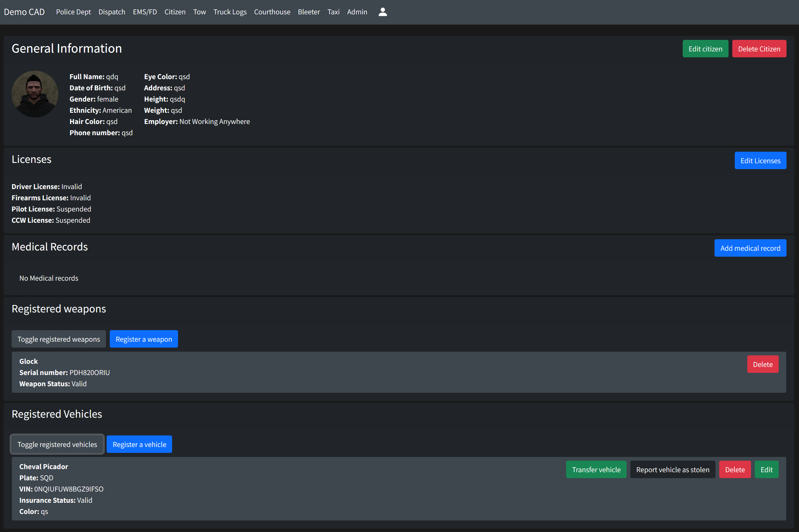Screen dimensions: 799x532
Task: Delete the Glock weapon entry
Action: tap(762, 364)
